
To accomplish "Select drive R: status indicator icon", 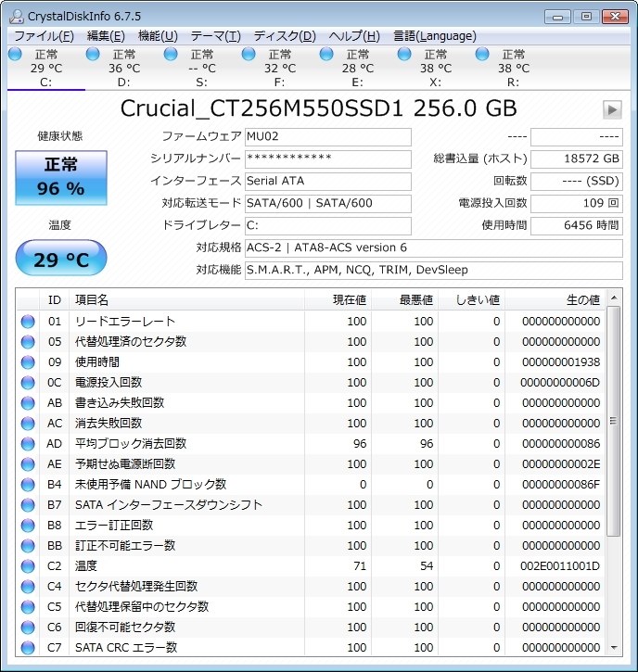I will pyautogui.click(x=482, y=55).
